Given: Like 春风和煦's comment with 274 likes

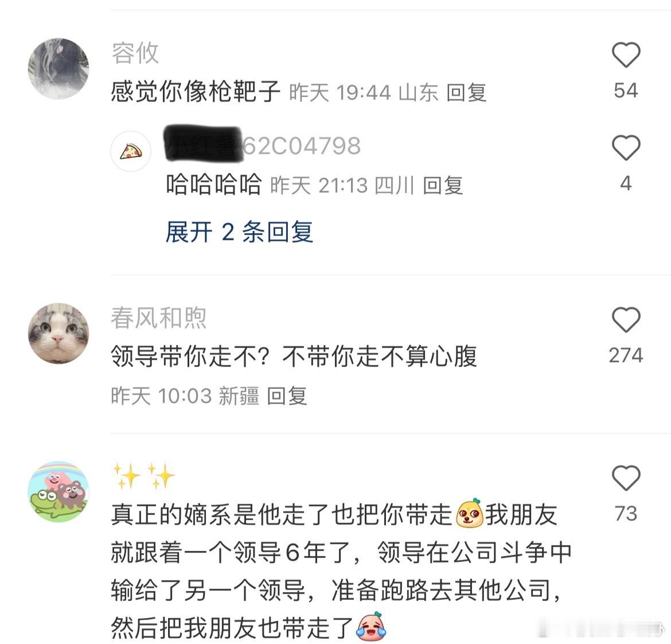Looking at the screenshot, I should (x=626, y=319).
